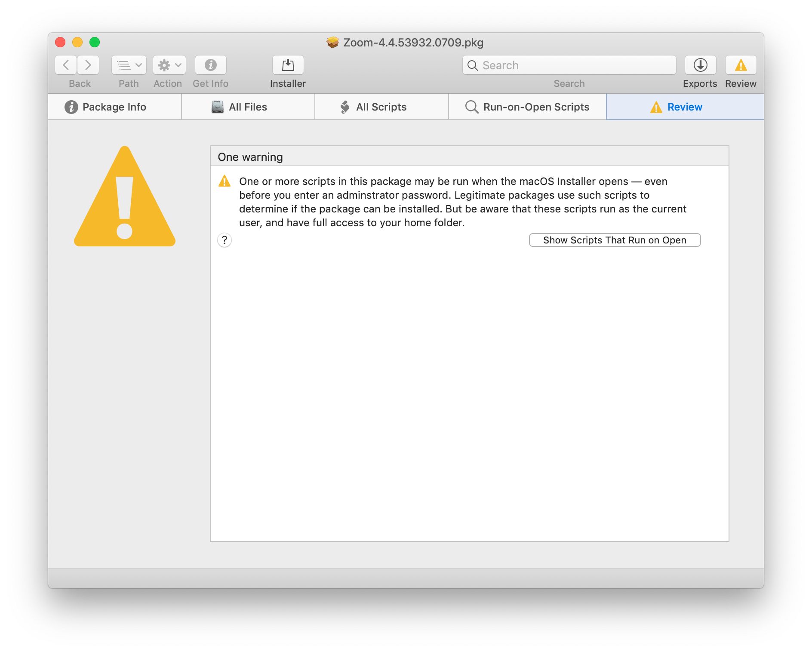Switch to Package Info tab

coord(115,107)
